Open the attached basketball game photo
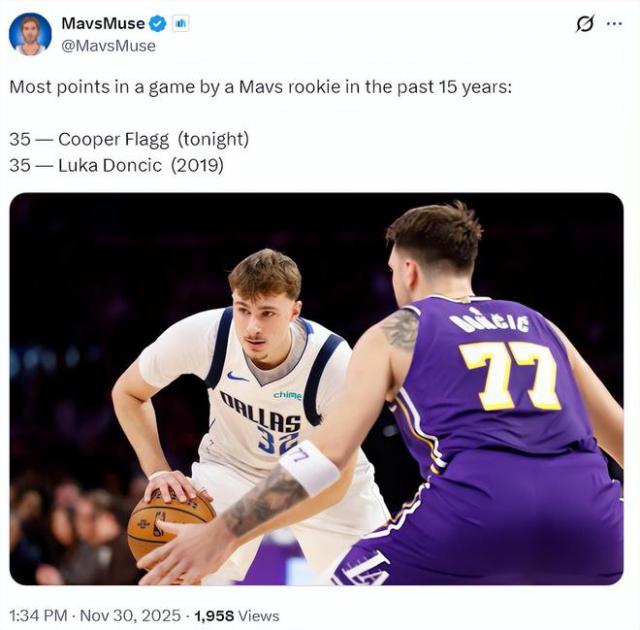 [x=316, y=389]
